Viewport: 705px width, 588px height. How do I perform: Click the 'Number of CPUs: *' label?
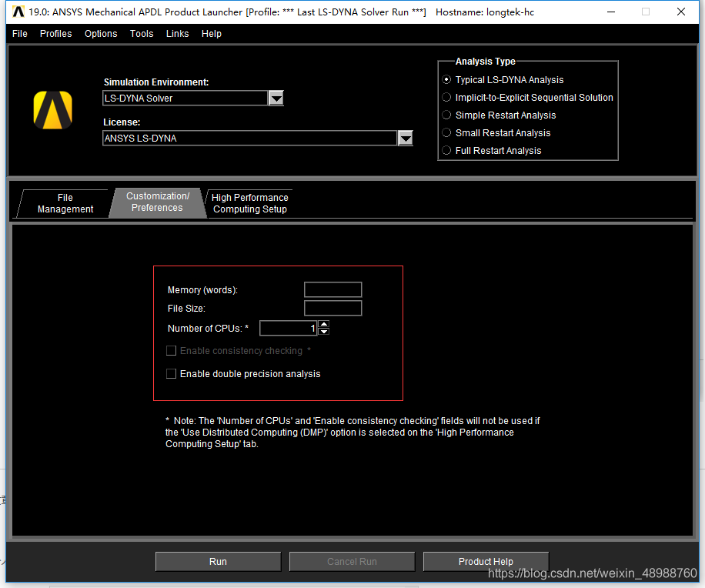pyautogui.click(x=208, y=329)
